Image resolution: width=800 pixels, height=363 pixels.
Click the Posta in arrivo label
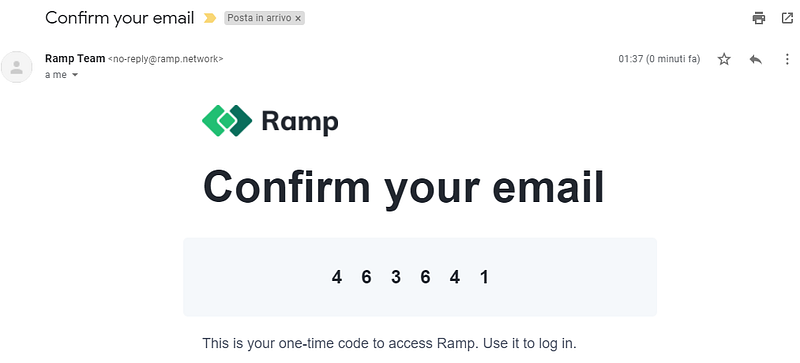click(x=259, y=18)
